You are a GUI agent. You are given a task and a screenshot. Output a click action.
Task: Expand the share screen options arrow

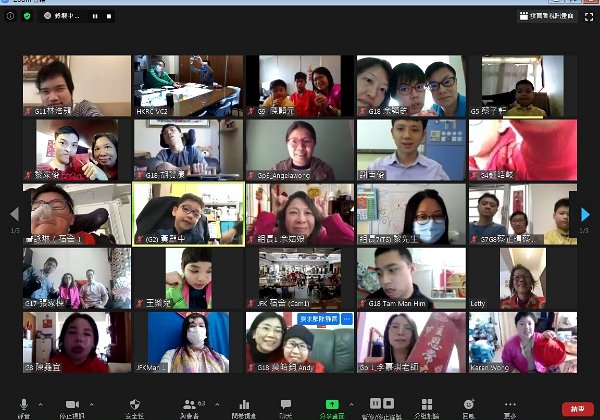tap(351, 404)
